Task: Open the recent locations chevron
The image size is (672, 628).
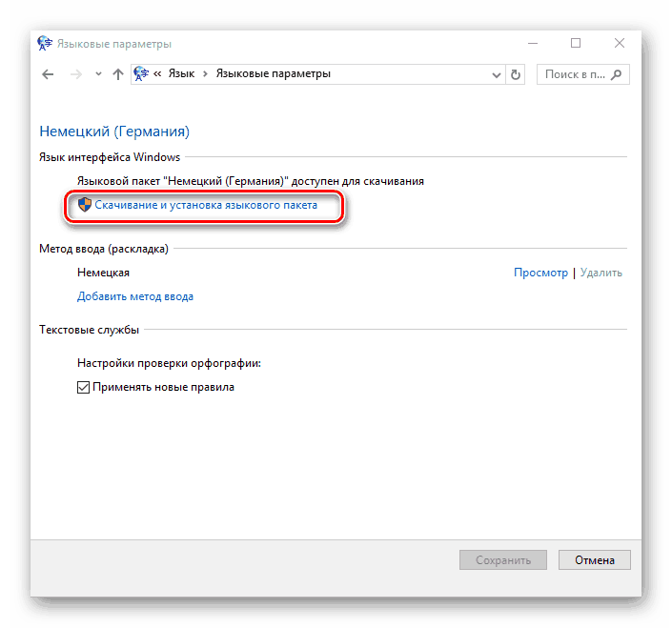Action: (x=98, y=74)
